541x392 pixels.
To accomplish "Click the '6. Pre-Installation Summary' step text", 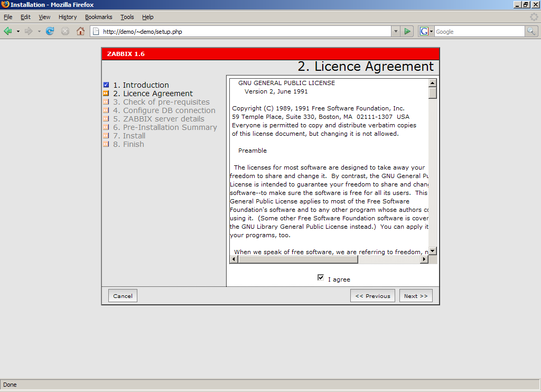I will (x=165, y=127).
